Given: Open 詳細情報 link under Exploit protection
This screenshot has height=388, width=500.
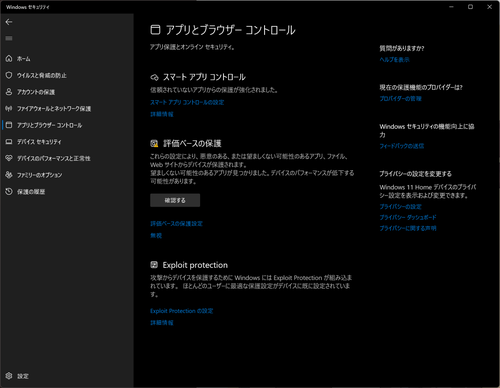Looking at the screenshot, I should pyautogui.click(x=162, y=323).
